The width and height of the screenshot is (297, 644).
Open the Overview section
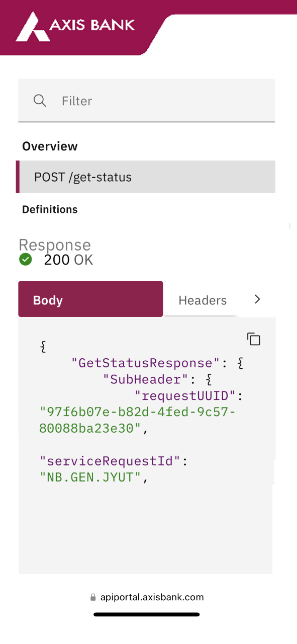[50, 146]
